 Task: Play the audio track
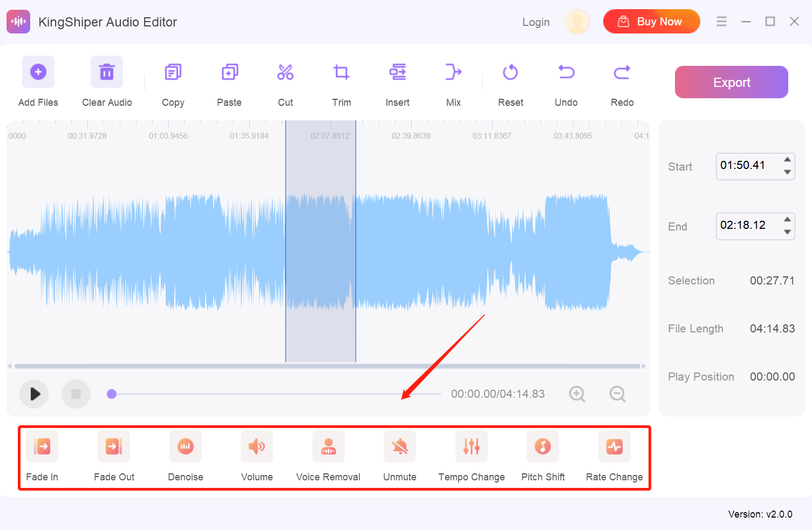point(34,394)
